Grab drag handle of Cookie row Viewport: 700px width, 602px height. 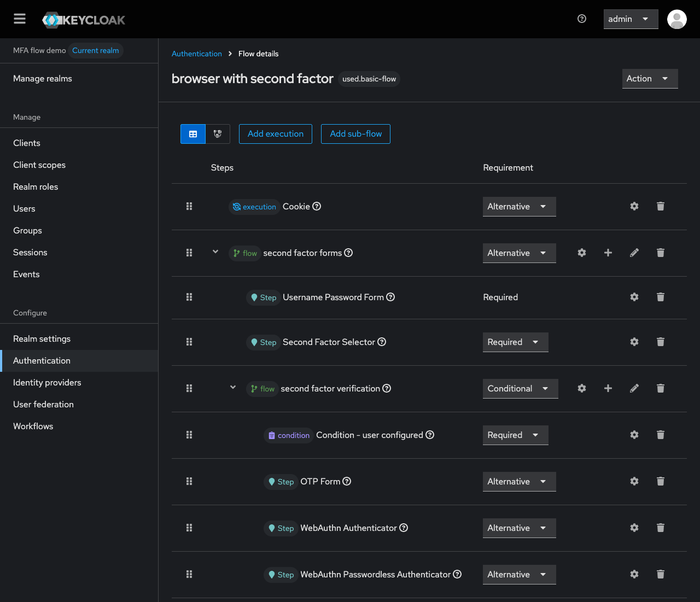[189, 206]
